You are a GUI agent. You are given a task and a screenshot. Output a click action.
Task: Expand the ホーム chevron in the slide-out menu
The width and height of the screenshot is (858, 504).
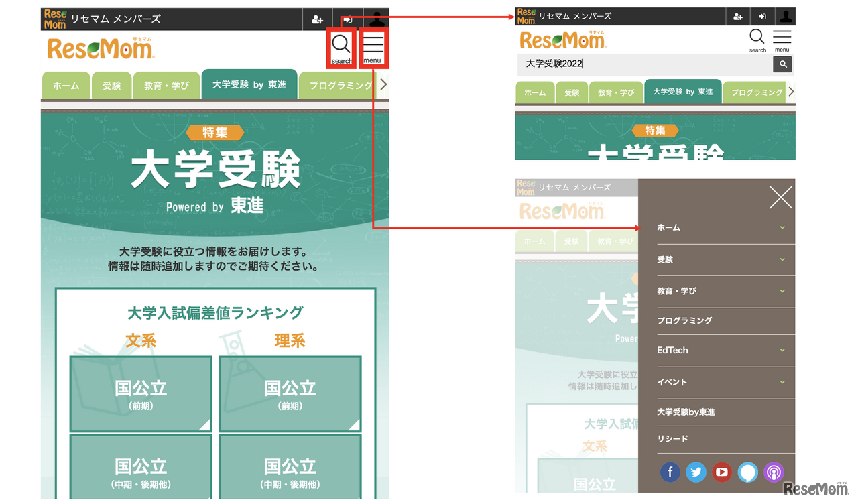coord(782,227)
